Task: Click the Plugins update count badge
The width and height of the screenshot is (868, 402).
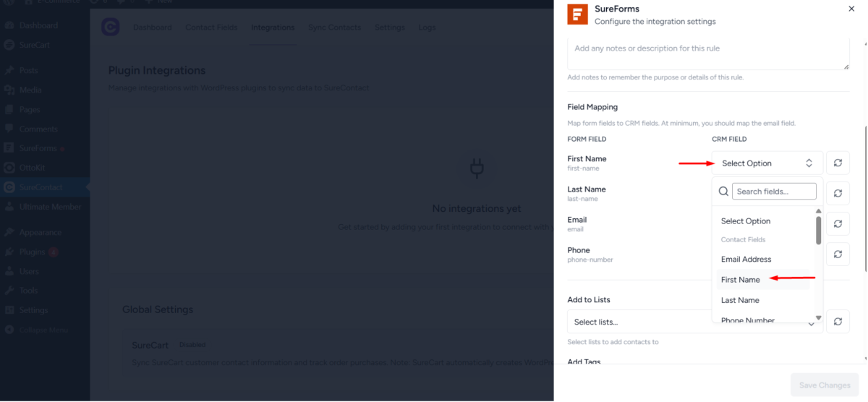Action: [x=54, y=252]
